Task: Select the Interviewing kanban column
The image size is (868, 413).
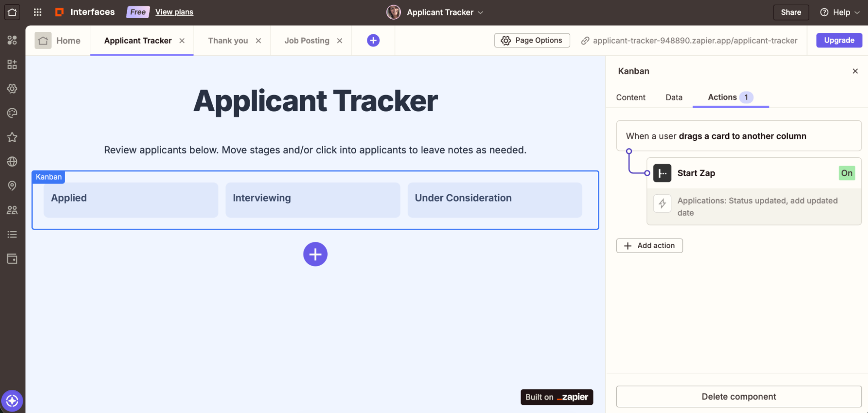Action: (313, 200)
